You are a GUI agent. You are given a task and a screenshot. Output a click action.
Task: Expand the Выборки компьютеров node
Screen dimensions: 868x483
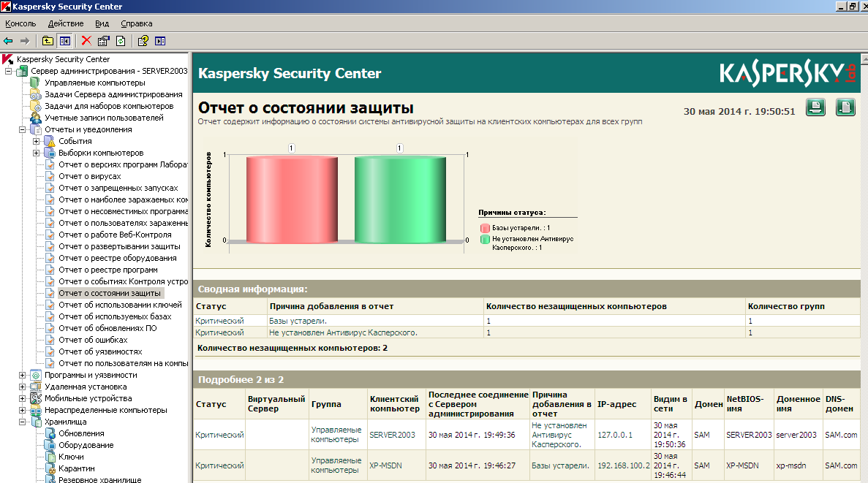pos(36,153)
